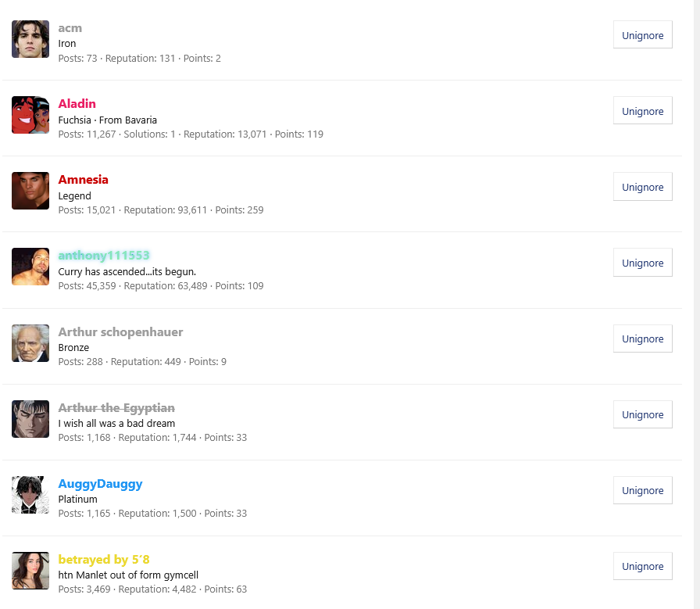700x609 pixels.
Task: Click Aladin's cartoon avatar image
Action: pos(30,115)
